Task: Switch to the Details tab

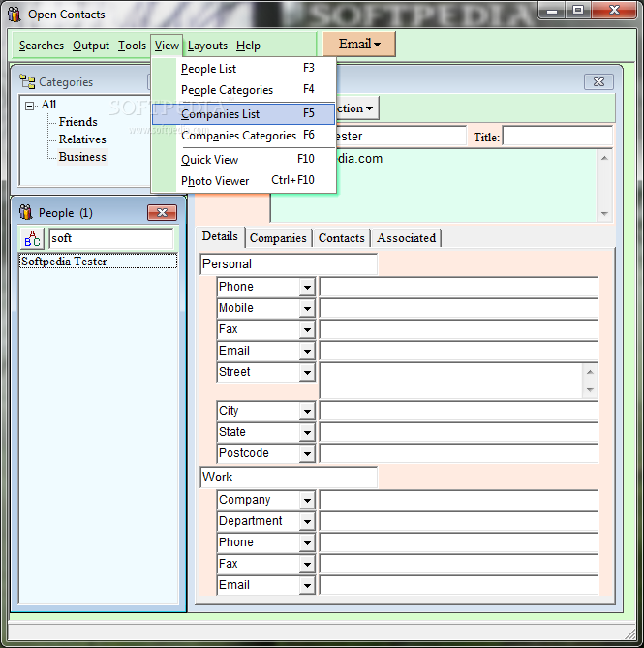Action: pos(220,236)
